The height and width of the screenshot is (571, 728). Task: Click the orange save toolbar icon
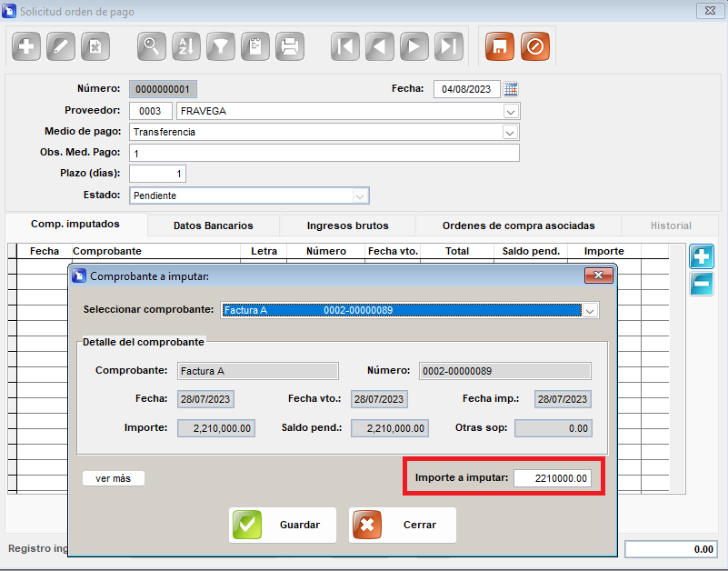[500, 46]
